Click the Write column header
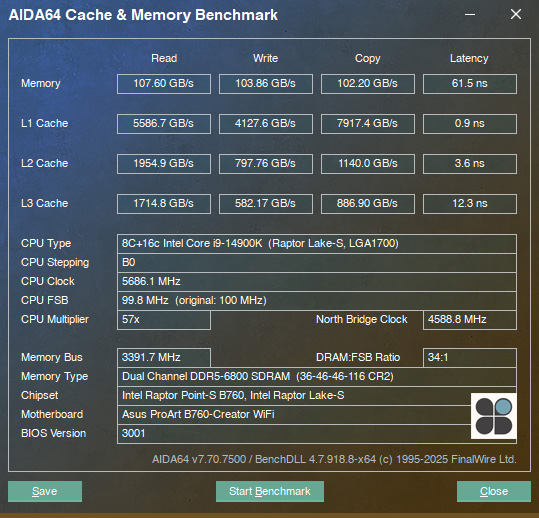 [265, 58]
